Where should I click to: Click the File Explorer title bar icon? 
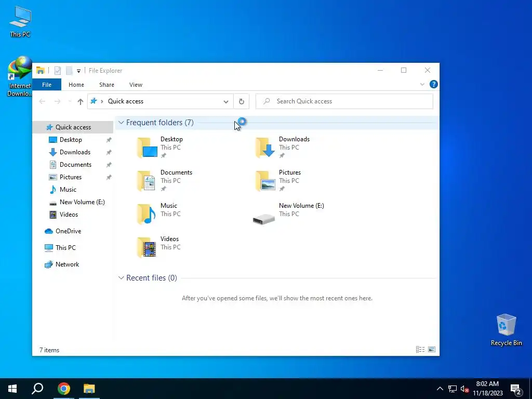[41, 71]
